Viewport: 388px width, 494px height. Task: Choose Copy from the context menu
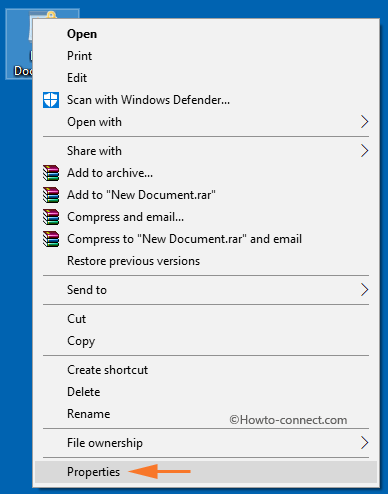[206, 341]
